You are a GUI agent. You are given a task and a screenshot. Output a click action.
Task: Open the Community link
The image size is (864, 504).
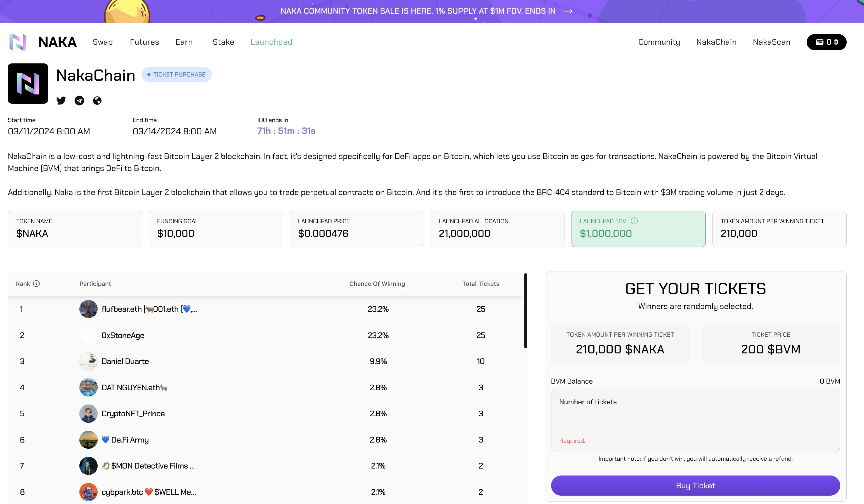[x=659, y=42]
